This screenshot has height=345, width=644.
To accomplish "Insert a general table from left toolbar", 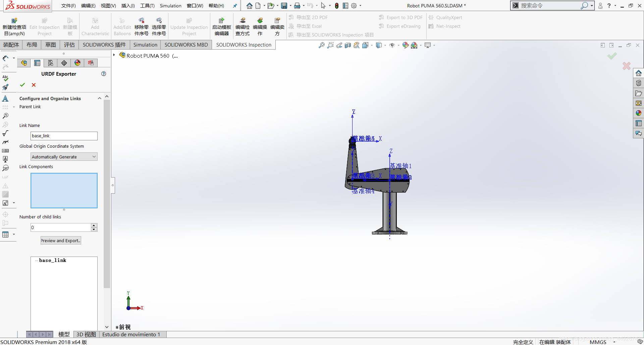I will coord(5,234).
